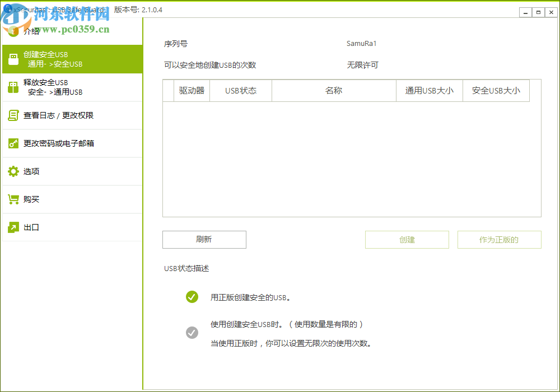Click the shopping cart icon beside 购买
The image size is (560, 392).
click(x=13, y=199)
